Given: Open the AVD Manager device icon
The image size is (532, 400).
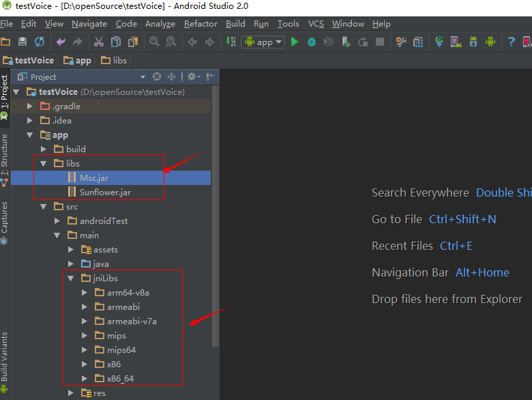Looking at the screenshot, I should click(x=456, y=42).
